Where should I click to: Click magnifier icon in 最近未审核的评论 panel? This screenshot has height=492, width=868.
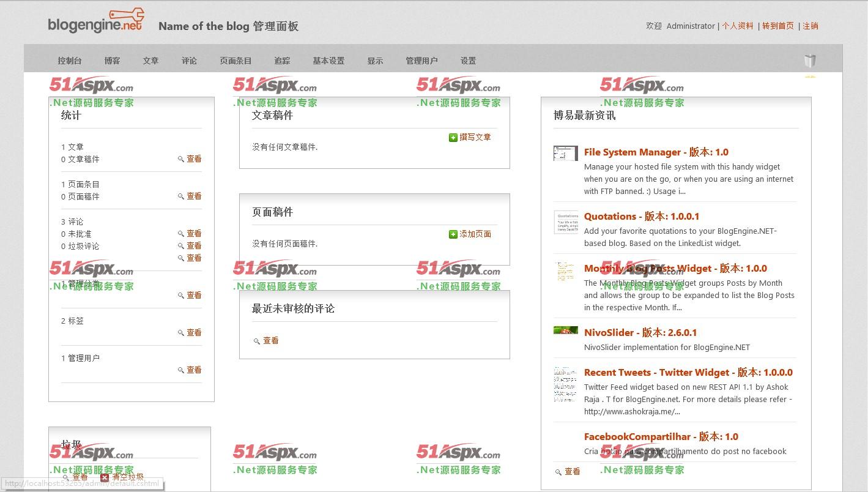tap(257, 341)
